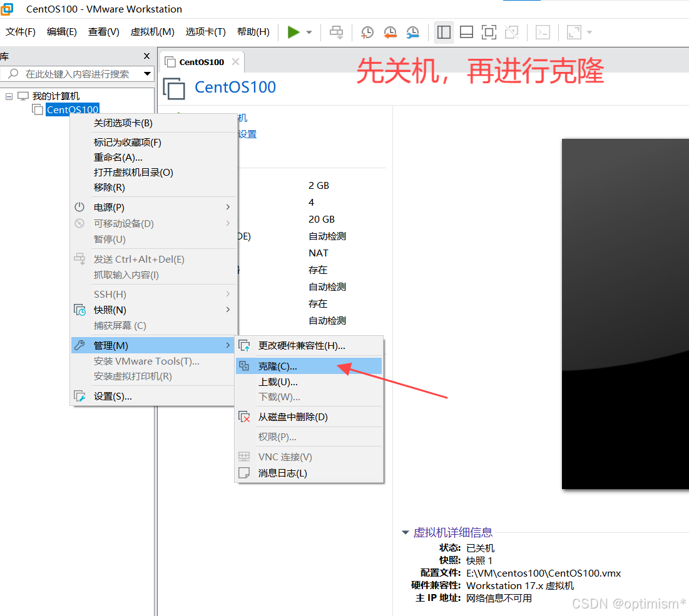The width and height of the screenshot is (689, 616).
Task: Open stretch display dropdown arrow
Action: (x=589, y=33)
